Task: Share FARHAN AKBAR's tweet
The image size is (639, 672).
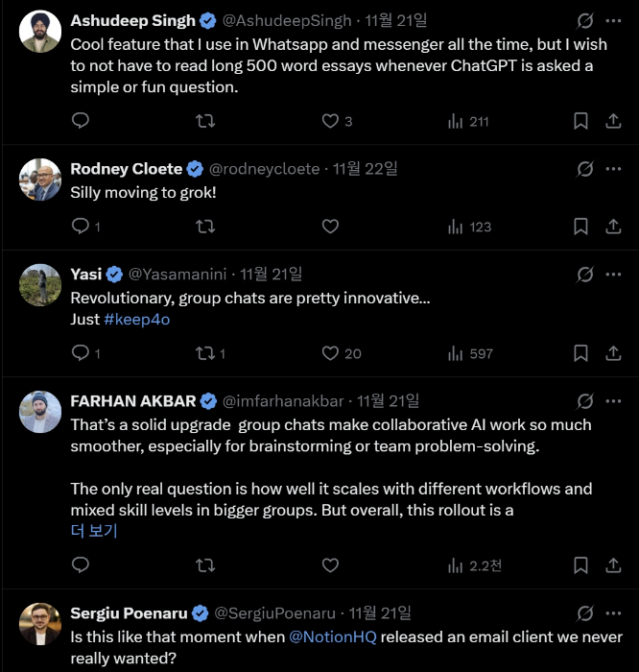Action: click(613, 565)
